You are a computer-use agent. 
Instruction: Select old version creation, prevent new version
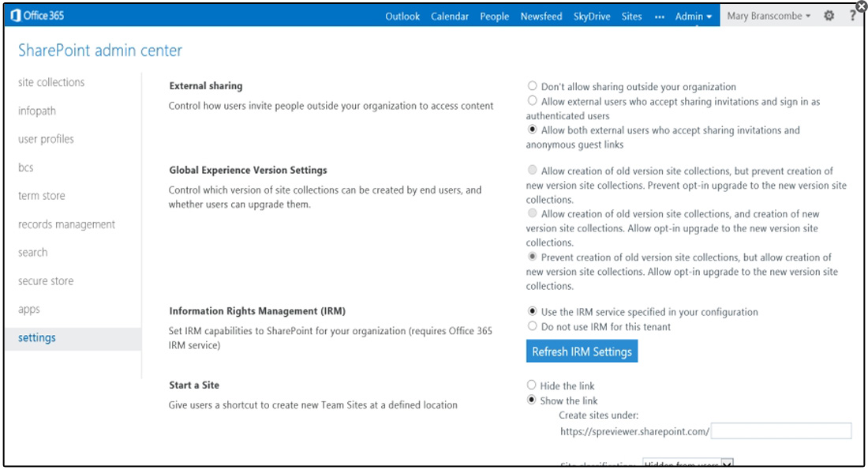tap(532, 170)
